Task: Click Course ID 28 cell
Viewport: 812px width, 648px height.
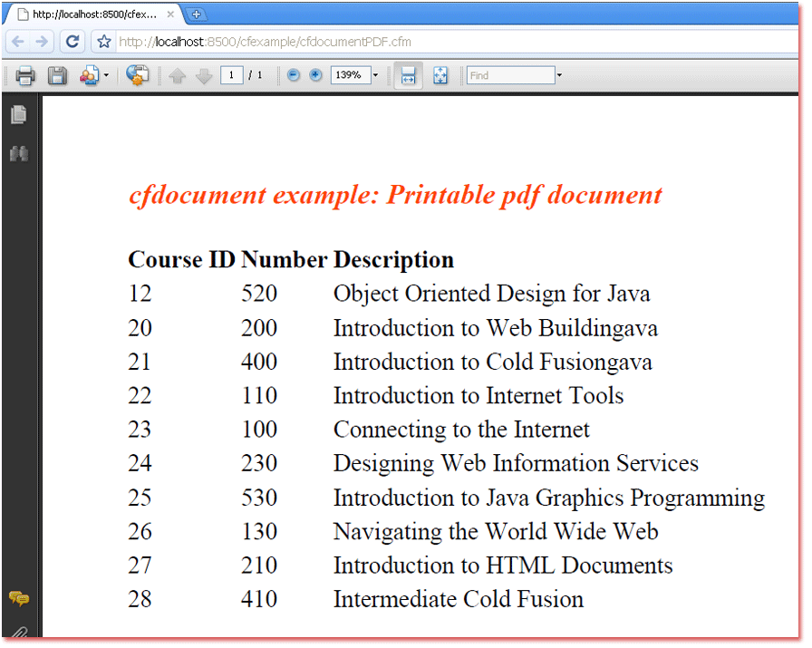Action: (x=140, y=599)
